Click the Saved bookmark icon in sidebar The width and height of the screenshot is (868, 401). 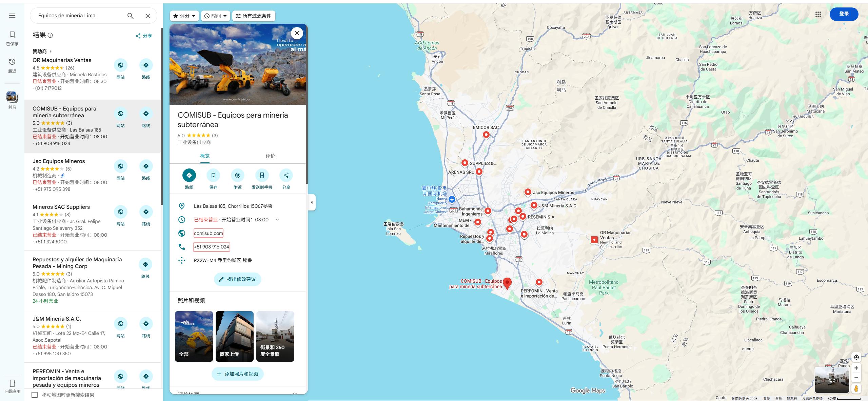pos(12,35)
